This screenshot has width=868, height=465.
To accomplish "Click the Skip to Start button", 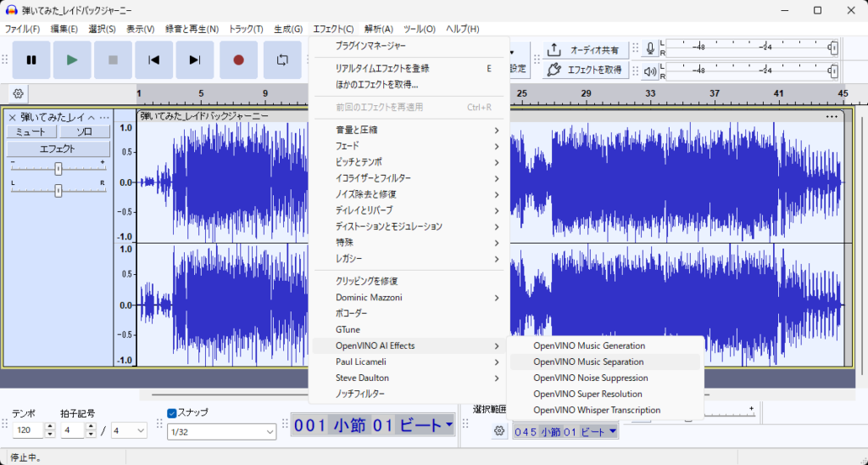I will [153, 59].
